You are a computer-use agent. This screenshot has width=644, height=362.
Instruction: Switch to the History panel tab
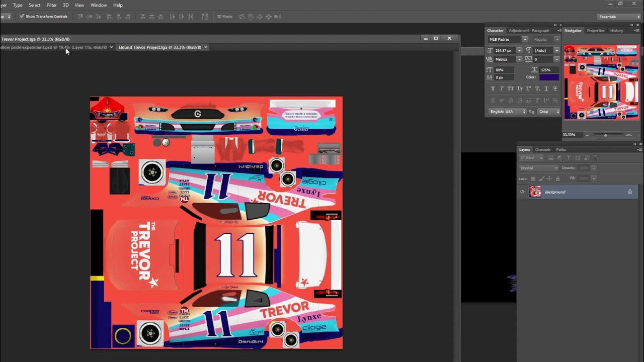point(616,31)
